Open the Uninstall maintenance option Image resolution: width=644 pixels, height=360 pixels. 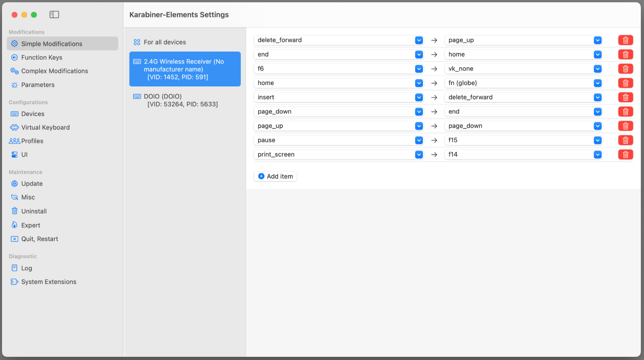(34, 211)
